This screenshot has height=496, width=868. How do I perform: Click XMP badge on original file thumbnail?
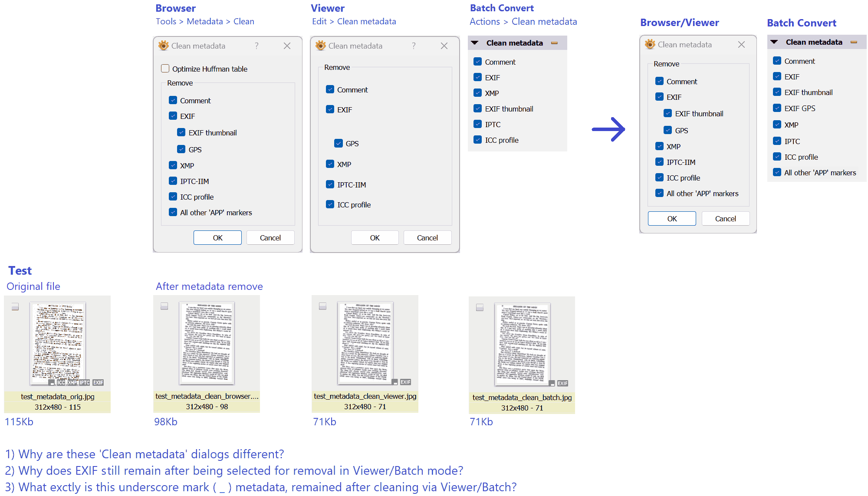coord(72,382)
